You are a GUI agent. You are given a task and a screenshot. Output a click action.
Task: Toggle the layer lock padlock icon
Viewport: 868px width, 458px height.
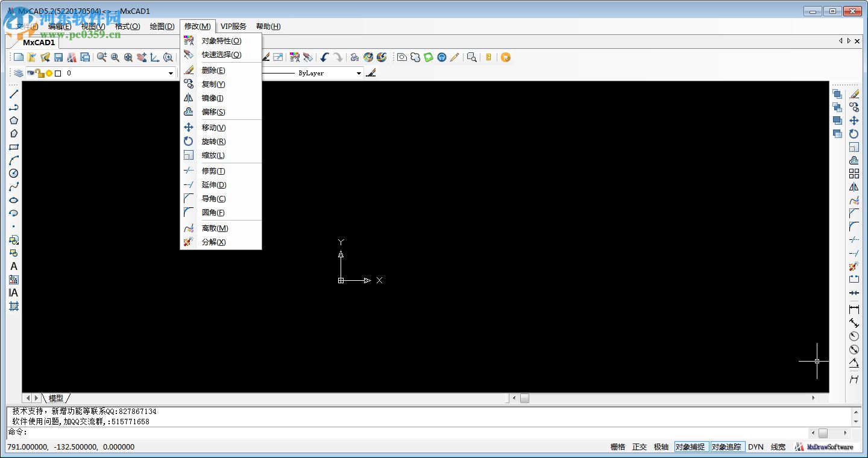pos(40,73)
